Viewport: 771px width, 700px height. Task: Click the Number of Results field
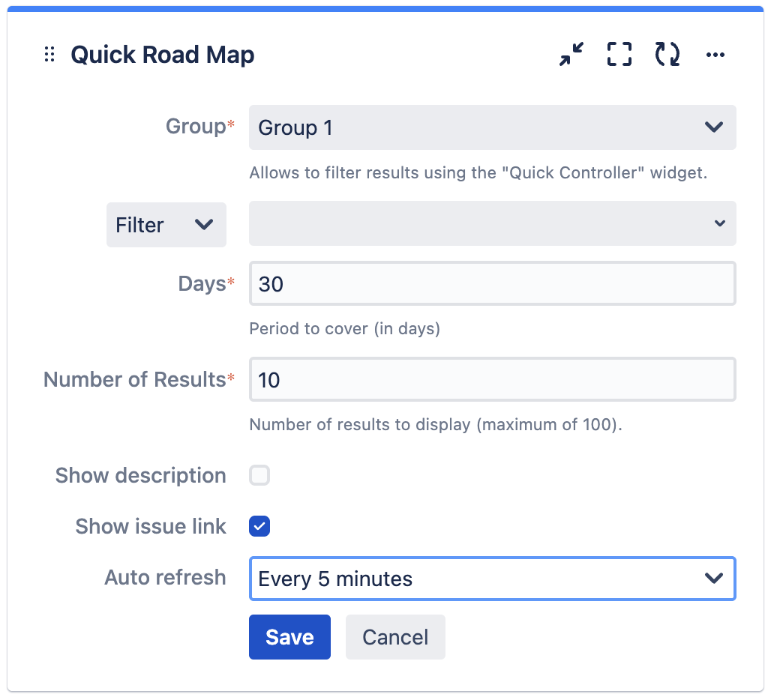492,379
